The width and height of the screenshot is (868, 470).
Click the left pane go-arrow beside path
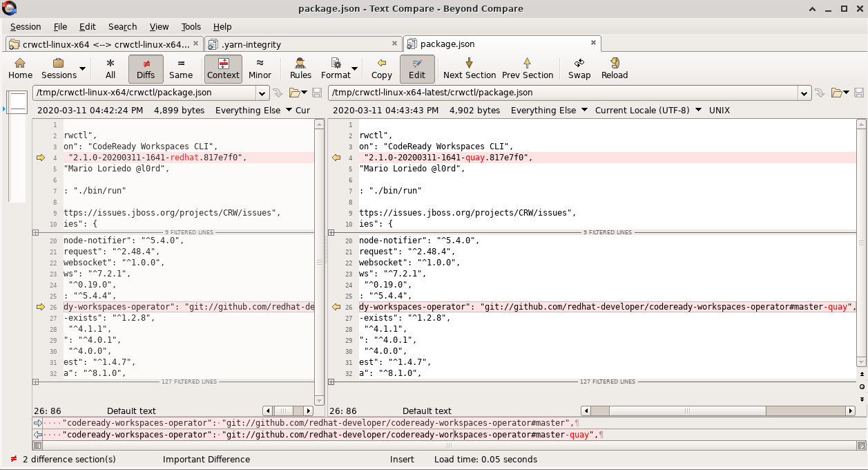[x=278, y=93]
